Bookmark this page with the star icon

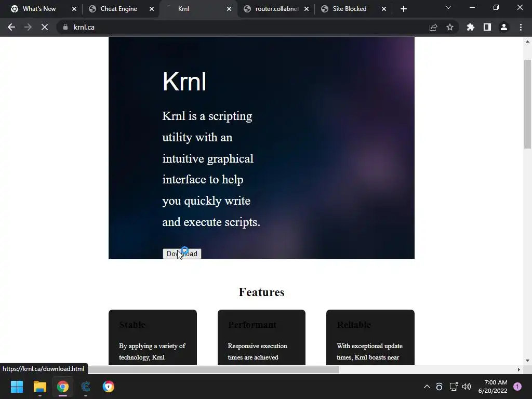pos(450,27)
